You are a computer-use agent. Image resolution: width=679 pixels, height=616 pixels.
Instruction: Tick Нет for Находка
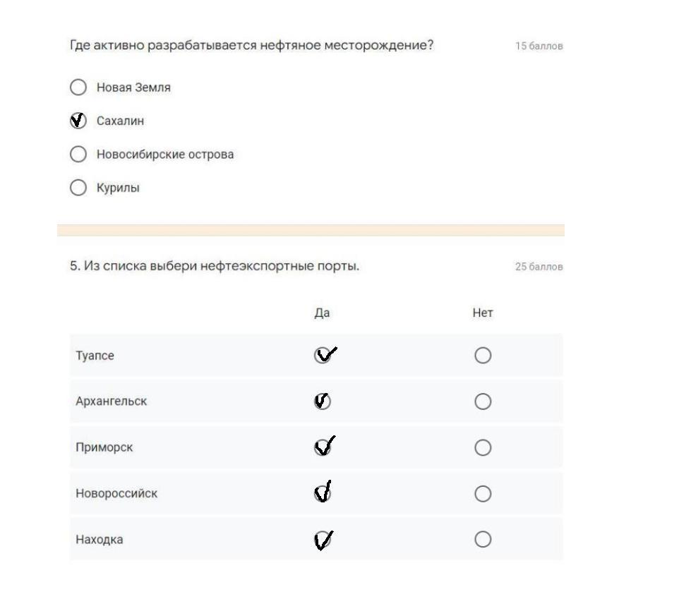(x=483, y=540)
